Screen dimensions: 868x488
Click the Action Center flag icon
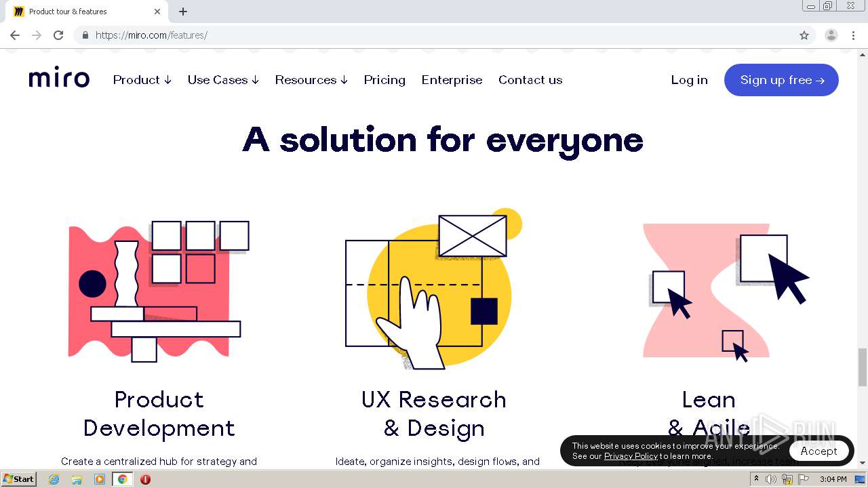click(x=804, y=479)
